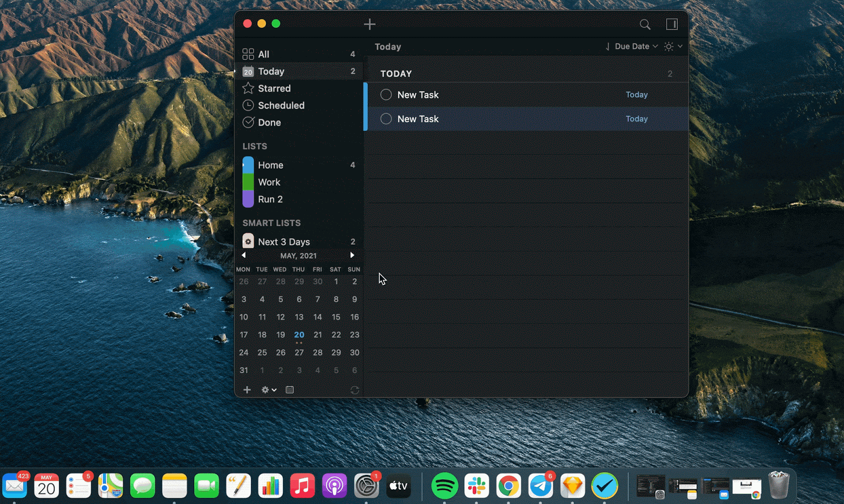The height and width of the screenshot is (504, 844).
Task: Open the gear settings dropdown
Action: tap(268, 390)
